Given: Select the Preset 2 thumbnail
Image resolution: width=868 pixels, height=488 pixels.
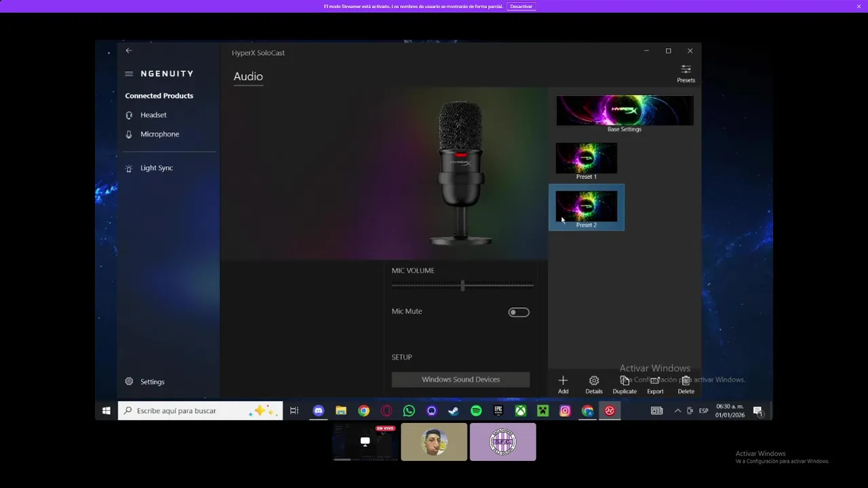Looking at the screenshot, I should pyautogui.click(x=587, y=207).
